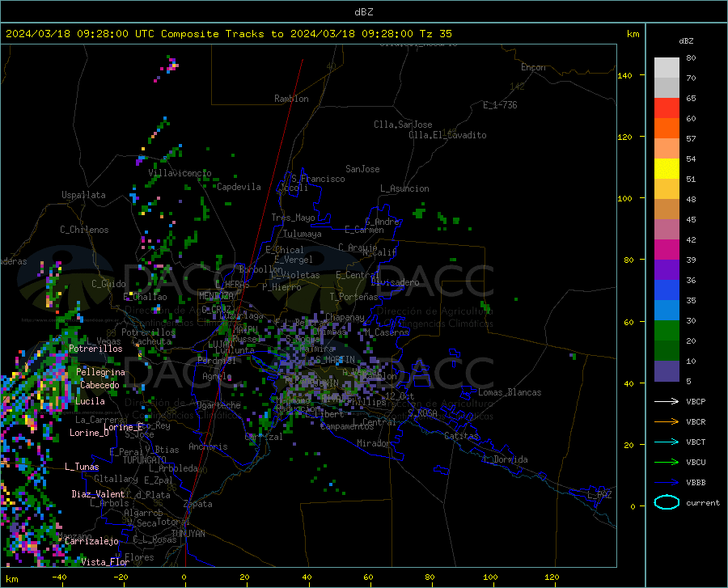
Task: Click the S_Francisco map label
Action: 318,179
